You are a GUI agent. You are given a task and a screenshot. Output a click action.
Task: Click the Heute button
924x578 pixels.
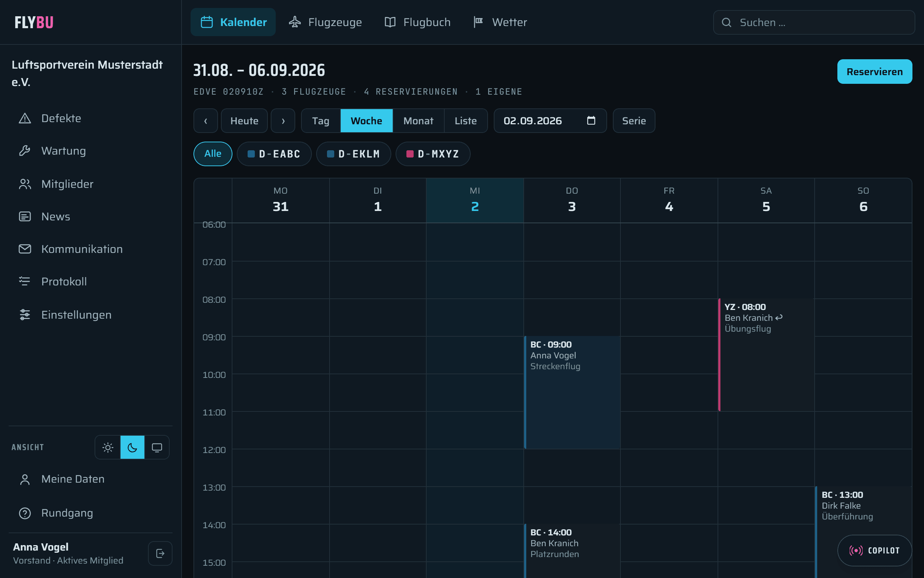pyautogui.click(x=244, y=121)
